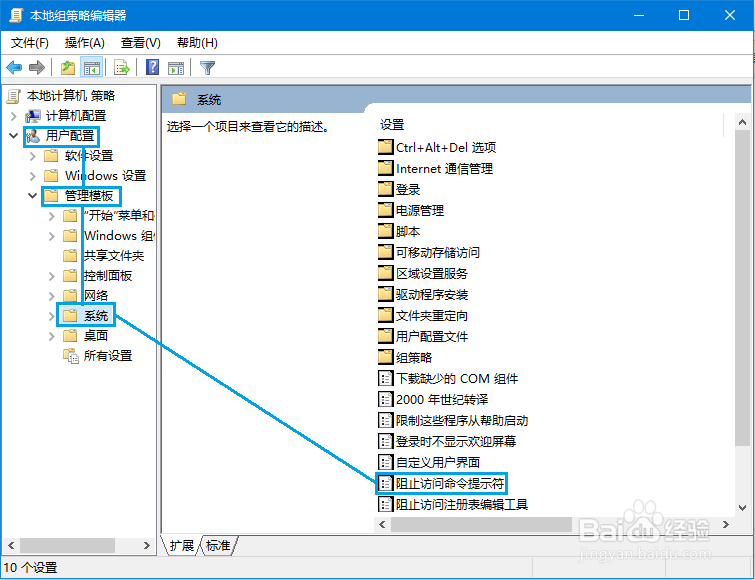Select the 自定义用户界面 policy text

tap(438, 462)
